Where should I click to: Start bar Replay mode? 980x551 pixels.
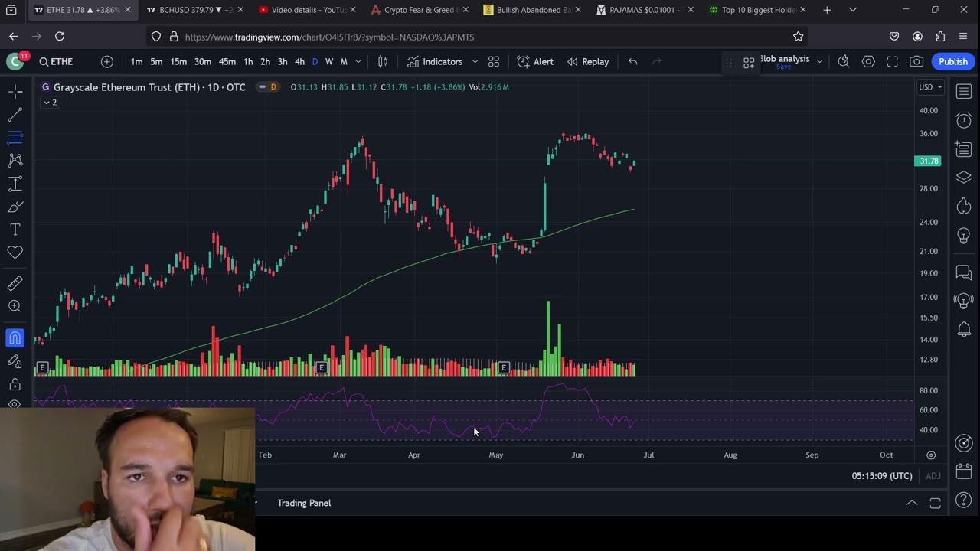coord(588,61)
